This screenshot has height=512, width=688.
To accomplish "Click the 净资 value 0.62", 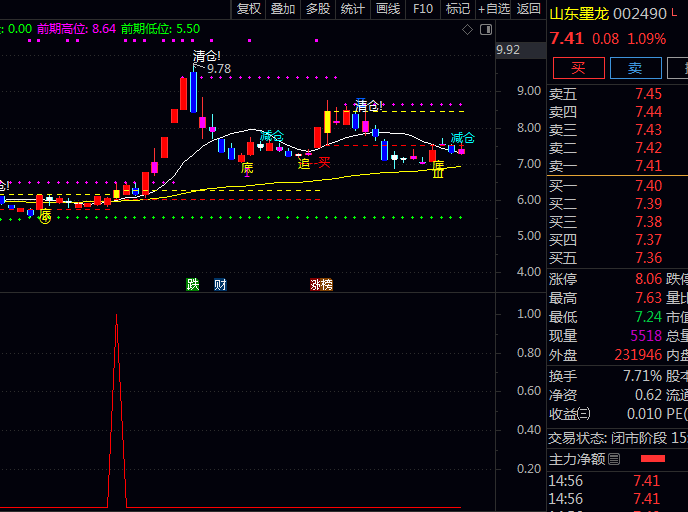I will pos(648,395).
